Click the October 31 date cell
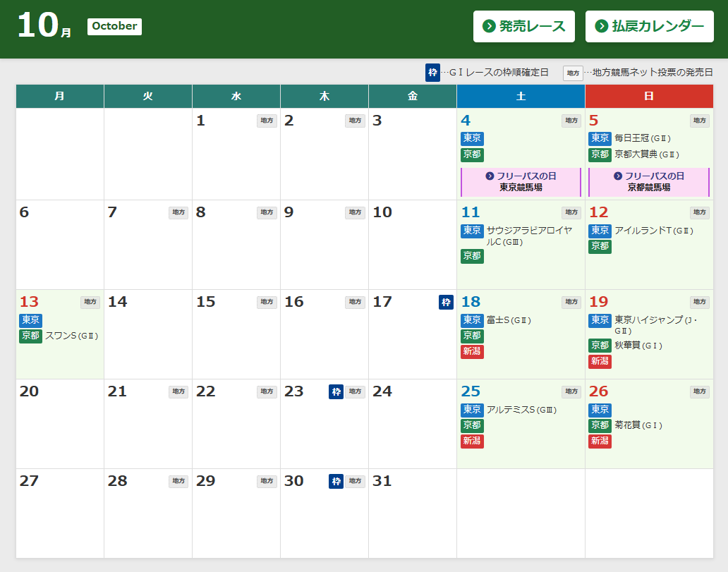Viewport: 728px width, 572px height. 412,513
